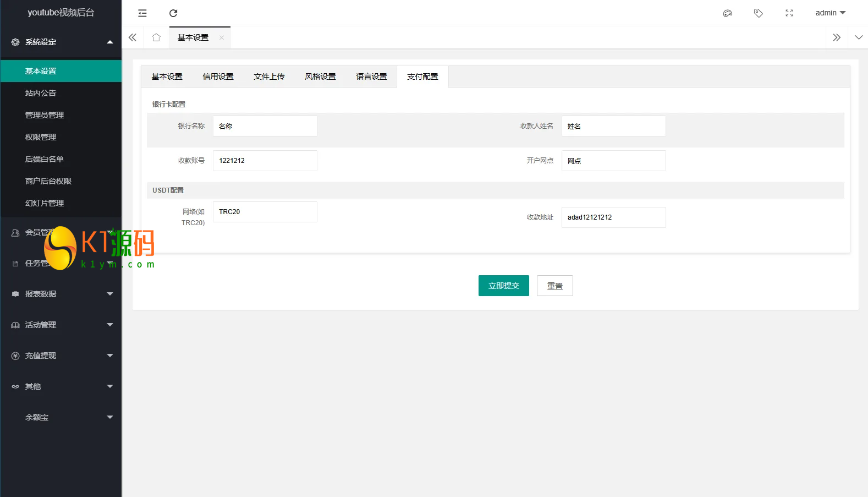Viewport: 868px width, 497px height.
Task: Focus the 收款账号 input field
Action: (265, 161)
